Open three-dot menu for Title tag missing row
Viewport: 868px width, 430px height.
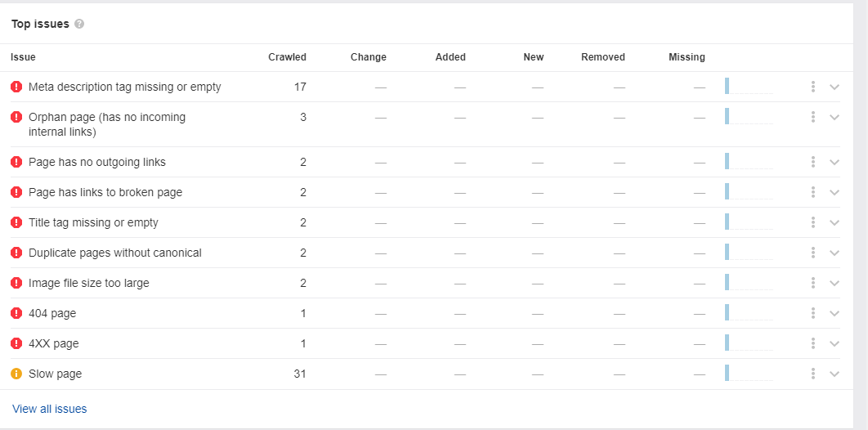(812, 222)
